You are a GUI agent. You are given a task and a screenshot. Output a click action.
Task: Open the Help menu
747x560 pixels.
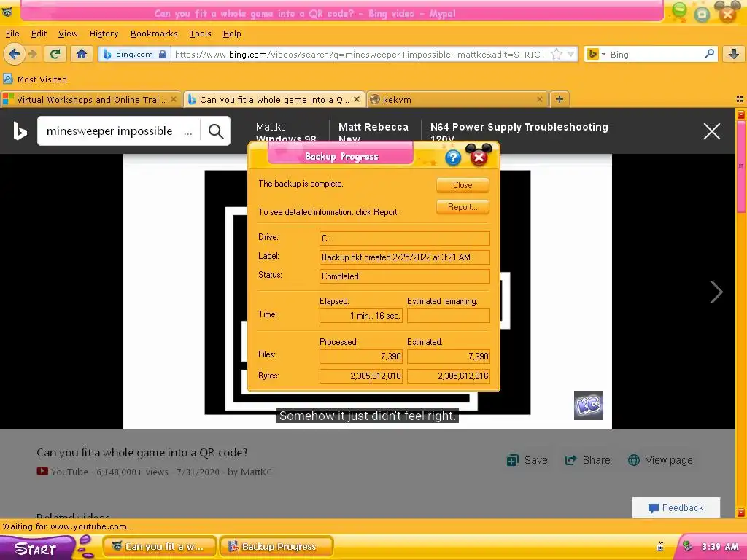click(x=232, y=34)
